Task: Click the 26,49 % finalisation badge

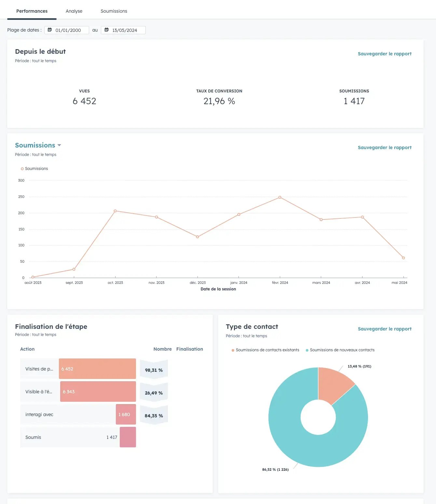Action: pyautogui.click(x=154, y=393)
